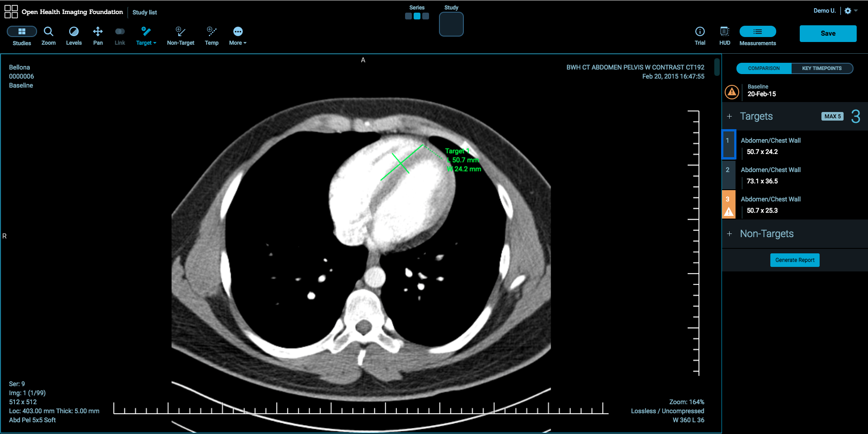
Task: Open the Study list
Action: pos(144,12)
